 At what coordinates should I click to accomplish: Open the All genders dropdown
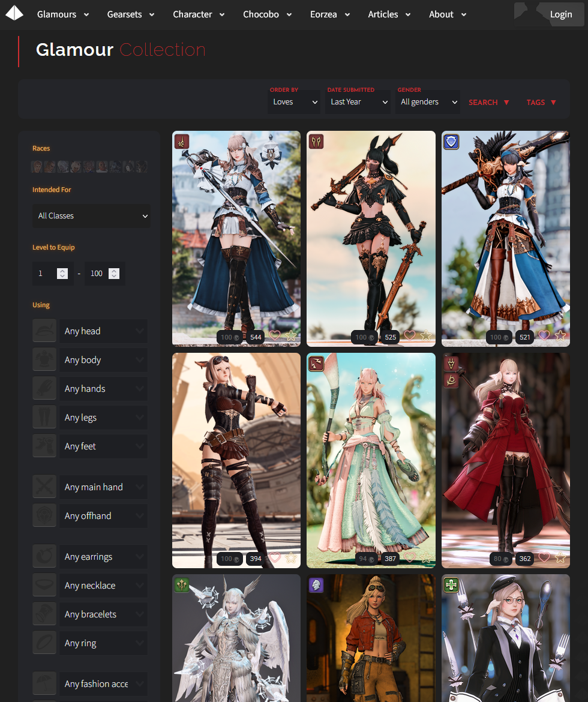(x=428, y=102)
